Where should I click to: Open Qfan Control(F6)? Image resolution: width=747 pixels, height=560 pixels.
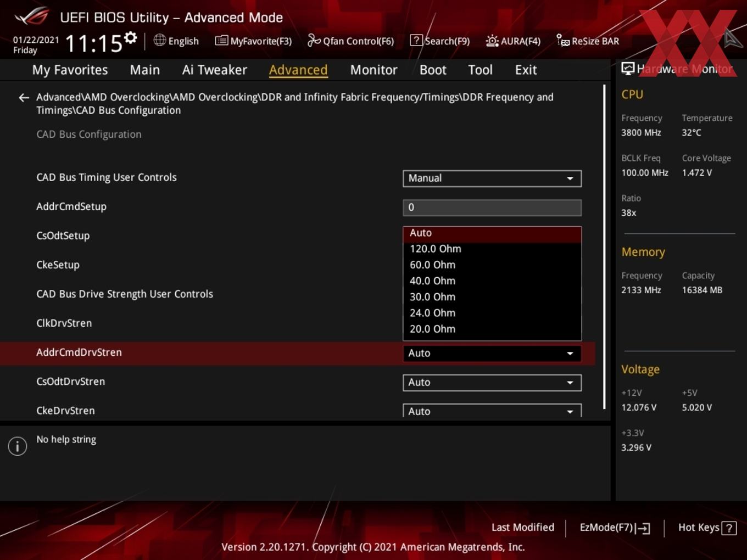350,41
